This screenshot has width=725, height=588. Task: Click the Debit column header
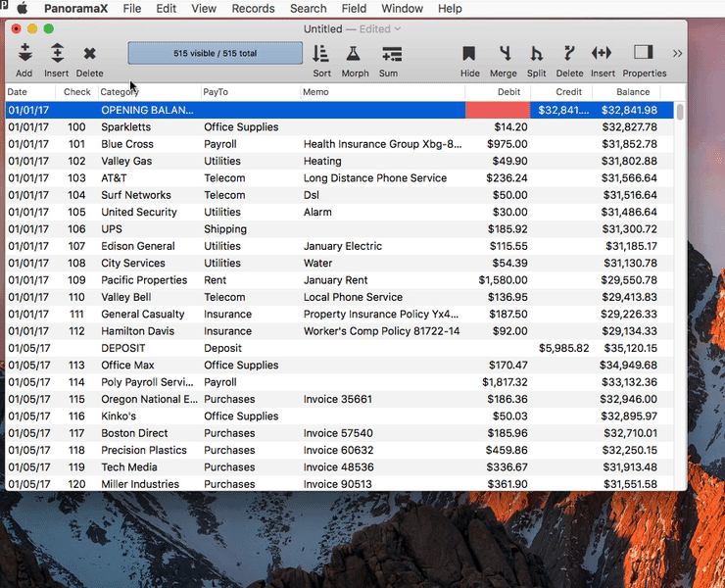click(x=498, y=91)
